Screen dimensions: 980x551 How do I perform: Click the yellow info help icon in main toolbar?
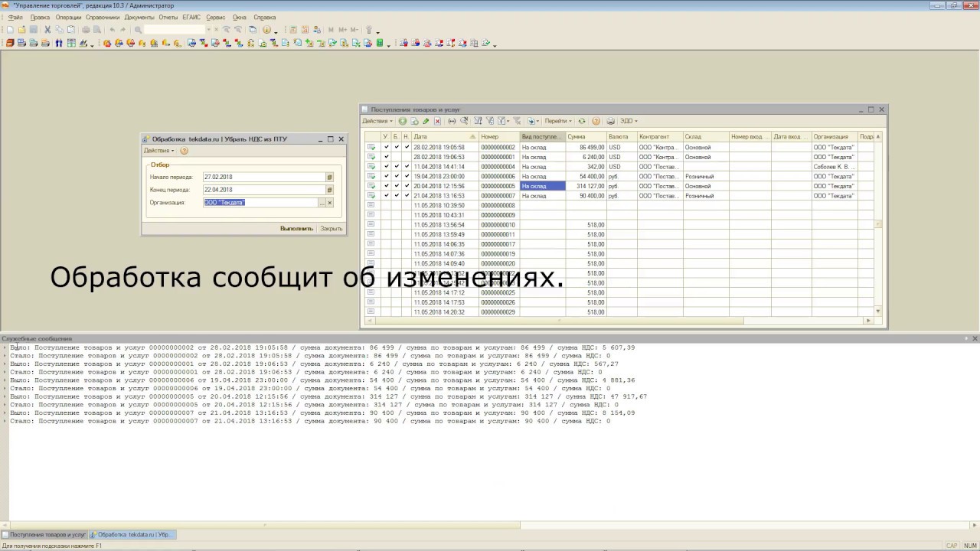click(266, 30)
